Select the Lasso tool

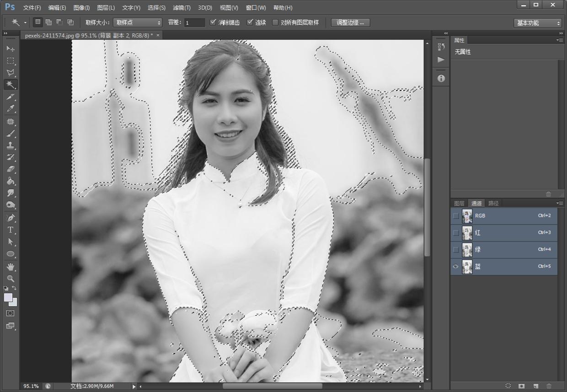click(11, 73)
